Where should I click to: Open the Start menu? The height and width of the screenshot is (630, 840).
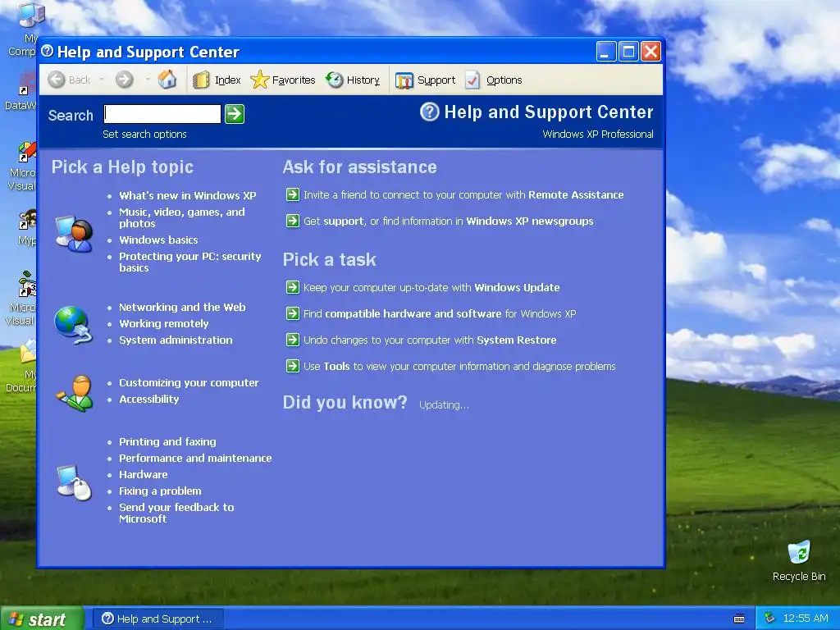(x=42, y=619)
